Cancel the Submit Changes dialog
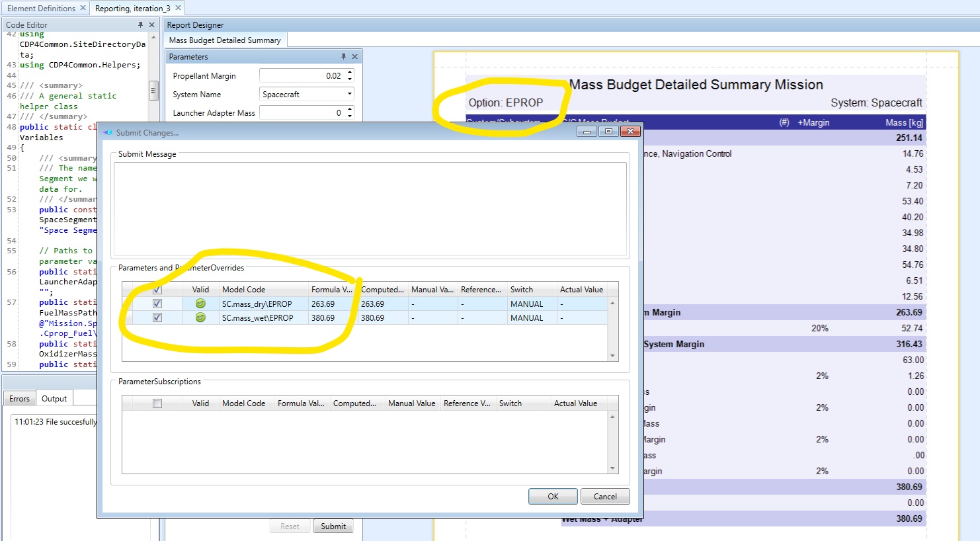This screenshot has height=541, width=980. 604,496
